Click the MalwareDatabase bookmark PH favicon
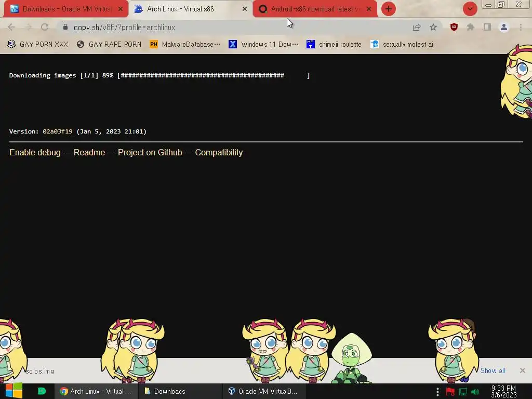 (154, 44)
